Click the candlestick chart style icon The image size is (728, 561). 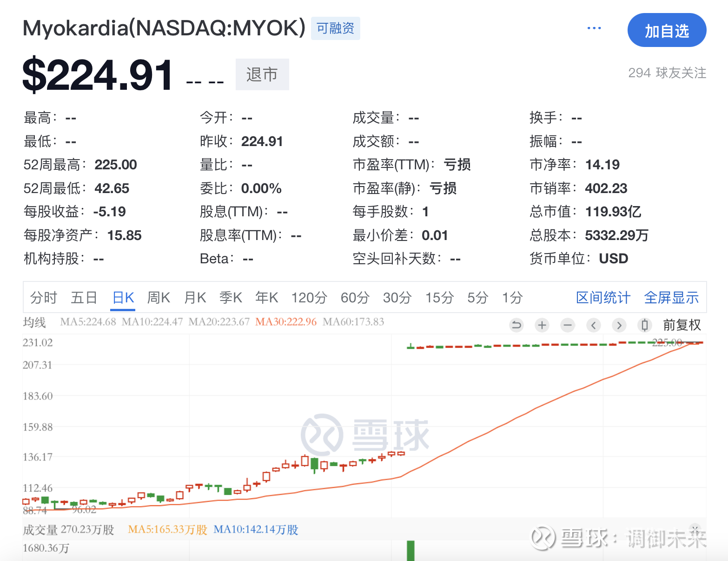tap(645, 325)
